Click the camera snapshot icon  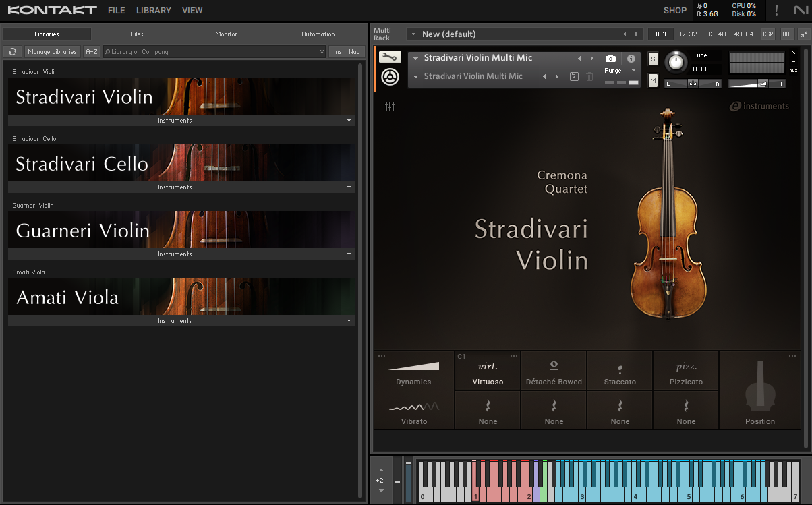(x=610, y=58)
